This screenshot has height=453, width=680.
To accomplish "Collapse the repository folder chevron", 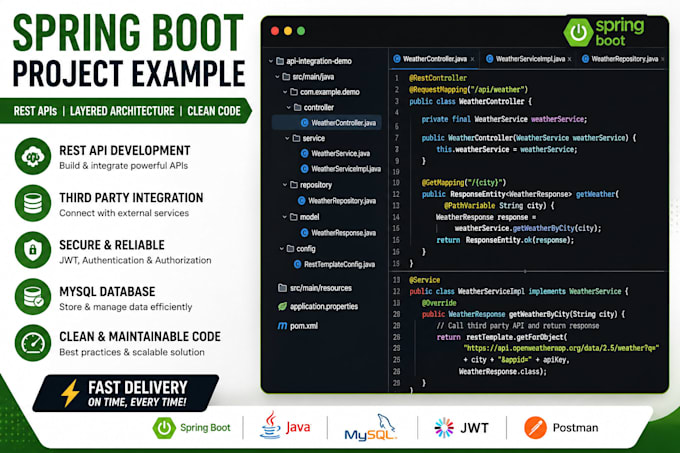I will coord(285,185).
